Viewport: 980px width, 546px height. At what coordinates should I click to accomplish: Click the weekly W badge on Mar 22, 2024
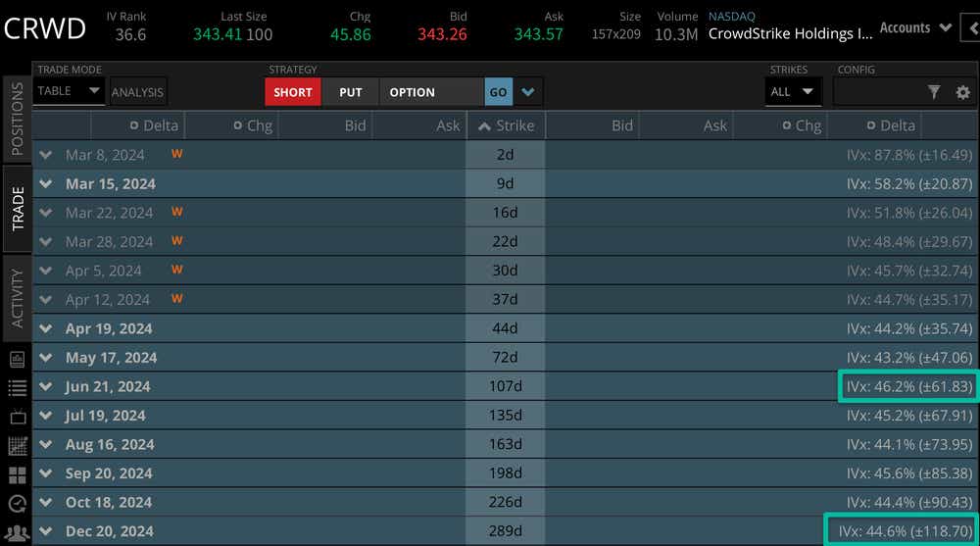[176, 212]
